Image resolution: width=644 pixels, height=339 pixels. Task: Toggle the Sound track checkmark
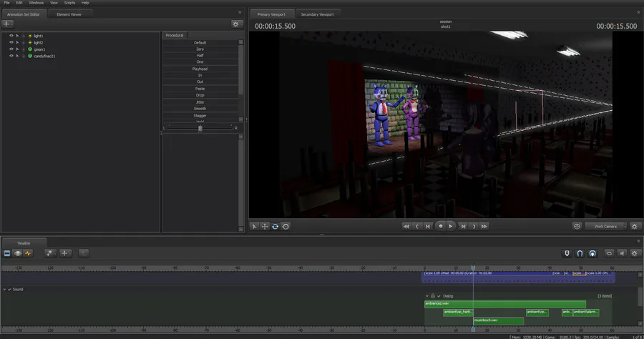(9, 290)
